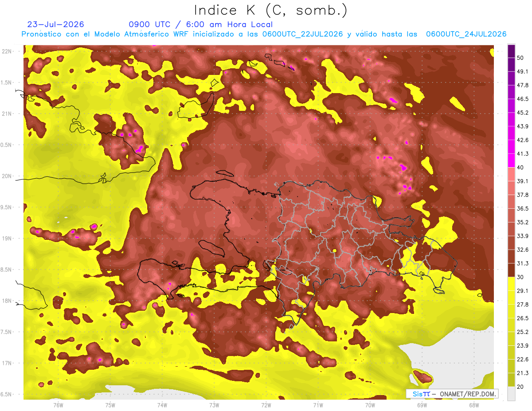Click the colorbar value "42.6"
The height and width of the screenshot is (411, 532).
[523, 140]
